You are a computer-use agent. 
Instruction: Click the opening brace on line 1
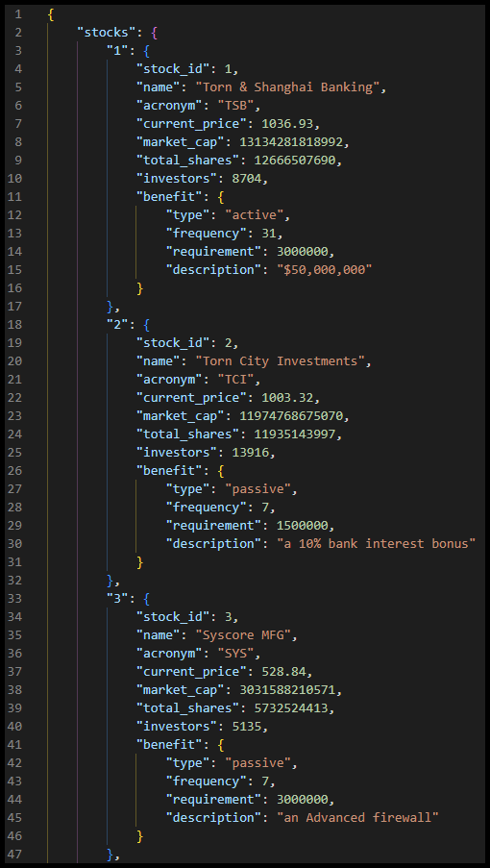click(51, 13)
